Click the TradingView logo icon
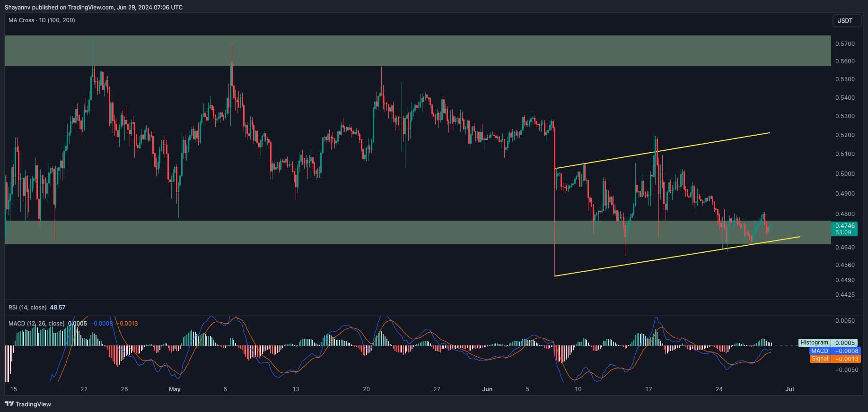Image resolution: width=868 pixels, height=412 pixels. pos(9,404)
